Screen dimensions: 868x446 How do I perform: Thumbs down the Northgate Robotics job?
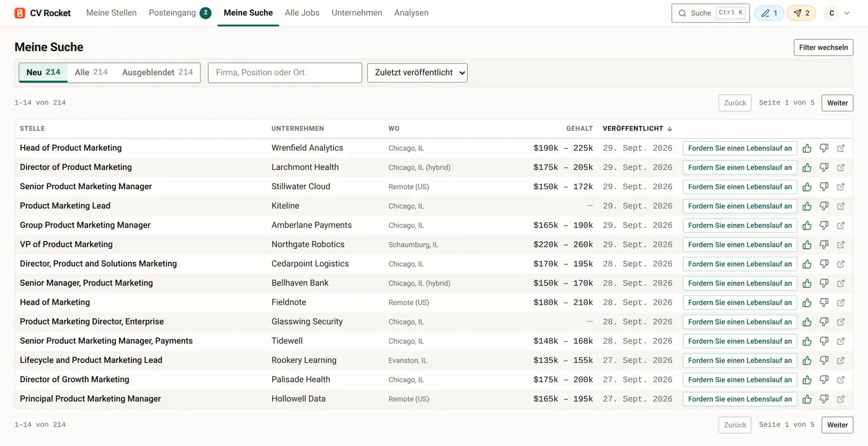824,244
